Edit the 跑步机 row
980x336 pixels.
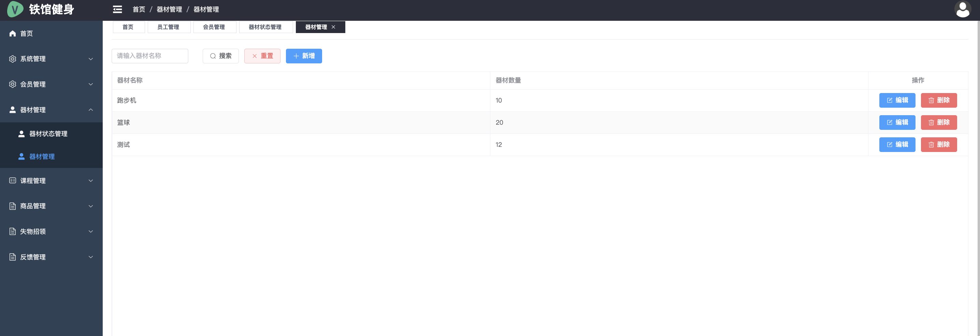click(x=897, y=100)
